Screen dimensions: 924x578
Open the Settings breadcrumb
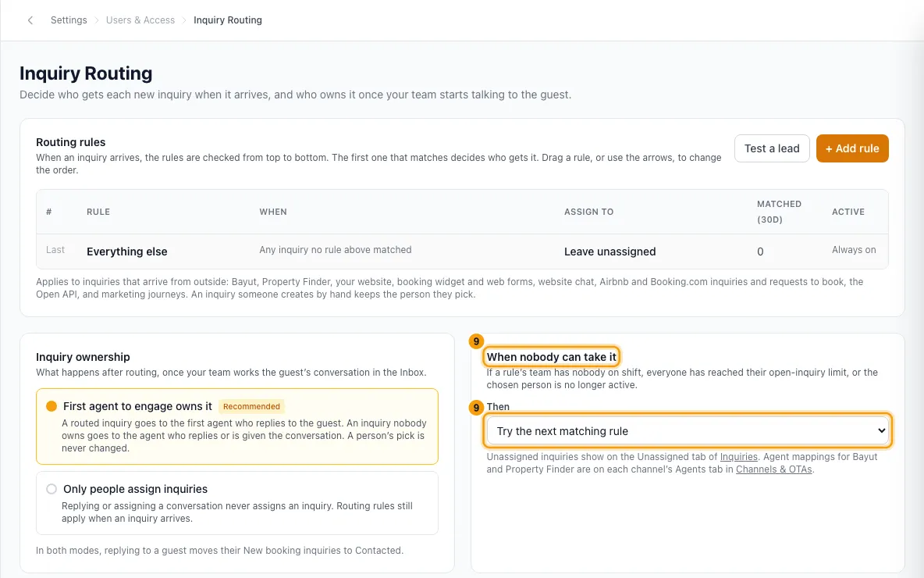pyautogui.click(x=69, y=20)
